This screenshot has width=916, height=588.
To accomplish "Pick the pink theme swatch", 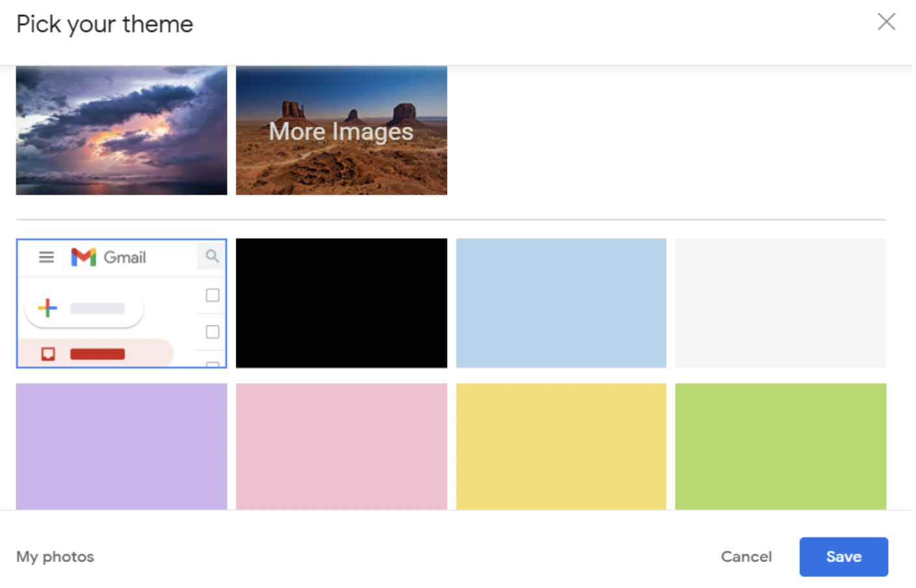I will pos(342,446).
